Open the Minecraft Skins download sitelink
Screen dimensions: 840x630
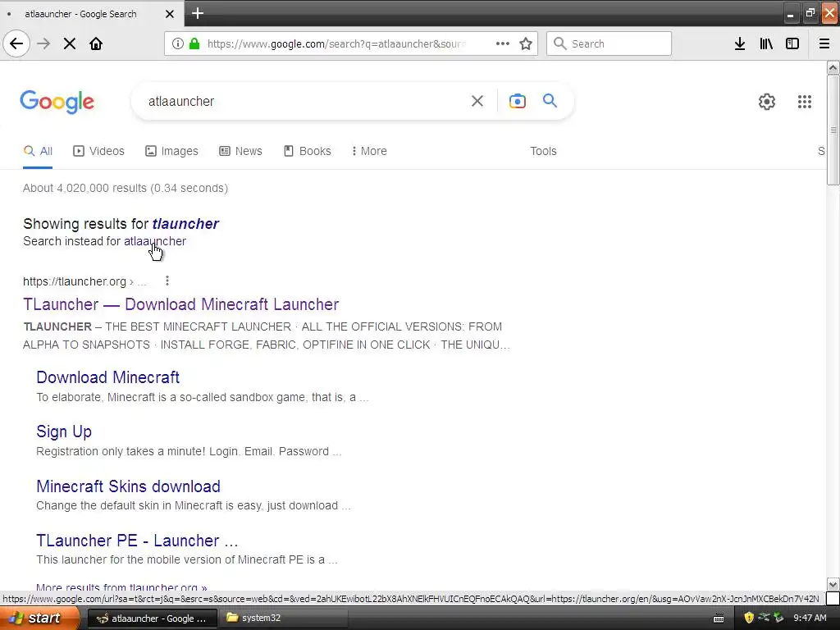[129, 486]
